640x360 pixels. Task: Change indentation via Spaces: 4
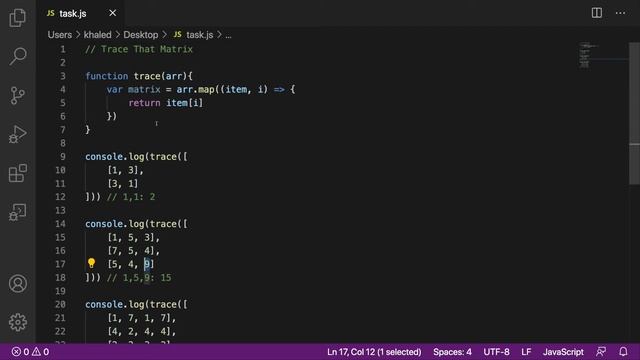click(452, 352)
